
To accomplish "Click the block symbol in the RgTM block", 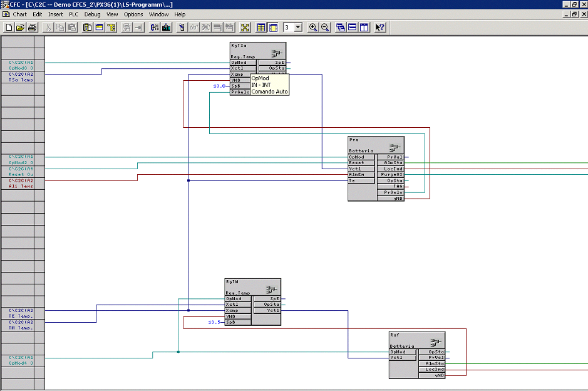I will click(x=272, y=289).
